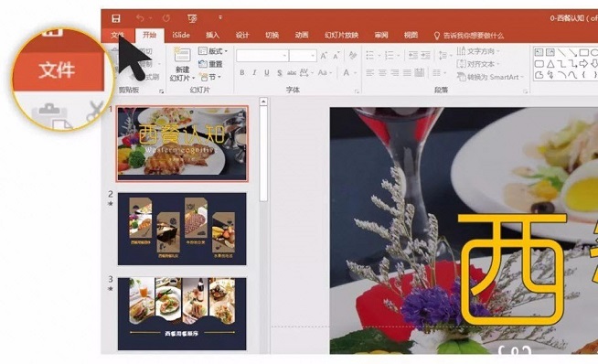
Task: Select the straight line shape
Action: point(561,52)
